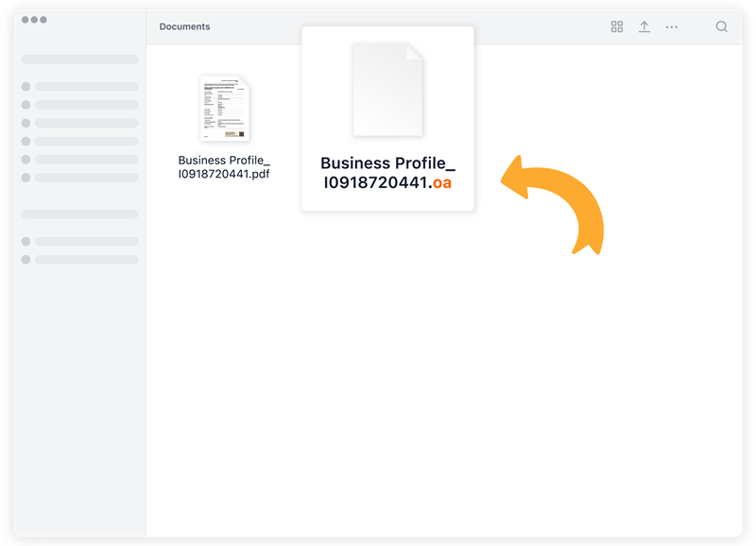Click the fourth circle icon in the sidebar
The height and width of the screenshot is (546, 756).
[26, 140]
